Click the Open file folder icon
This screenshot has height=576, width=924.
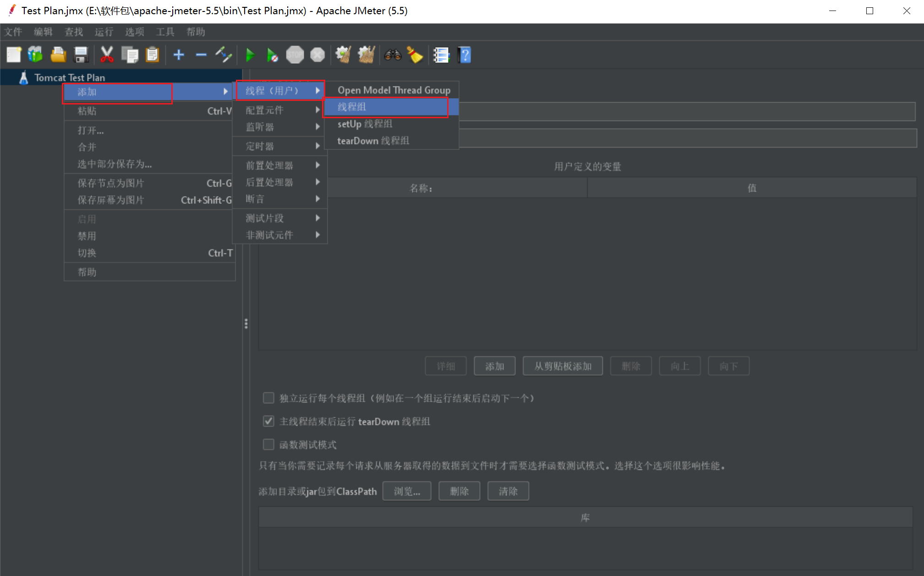click(58, 55)
